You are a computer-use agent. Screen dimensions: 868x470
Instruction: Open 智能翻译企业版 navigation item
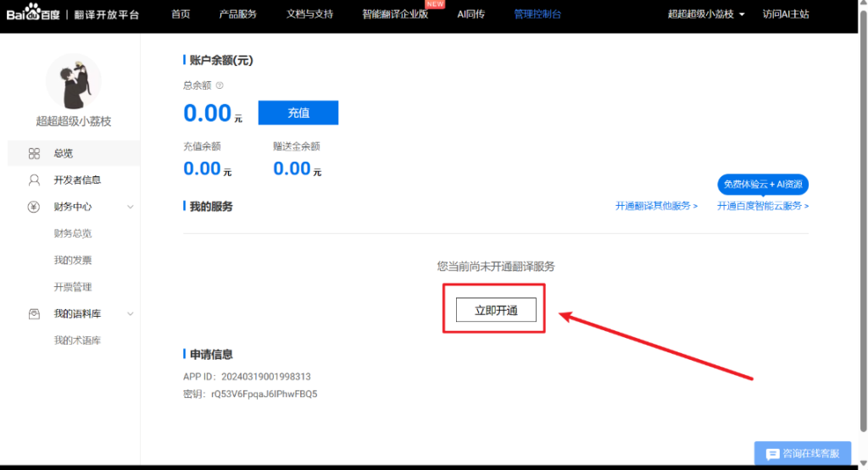point(395,14)
